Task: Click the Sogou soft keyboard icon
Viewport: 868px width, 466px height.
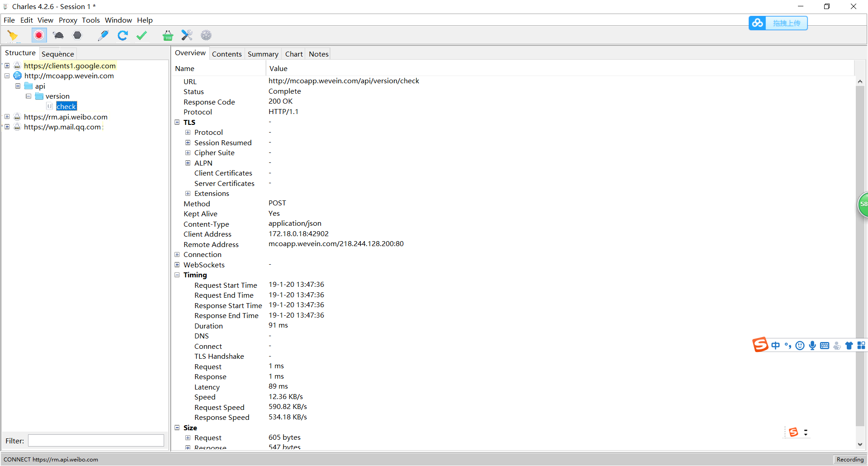Action: 825,346
